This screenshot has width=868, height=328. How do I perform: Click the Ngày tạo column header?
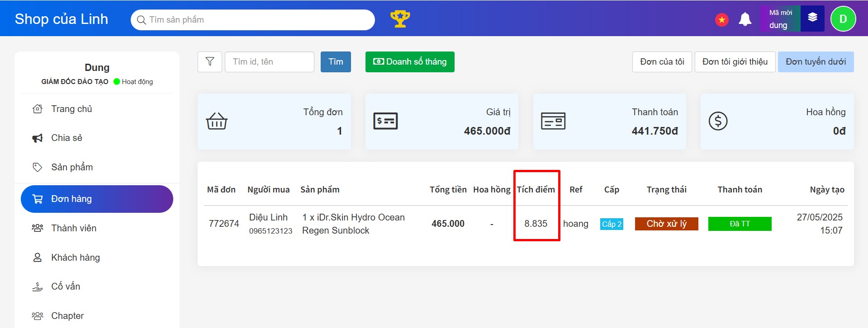point(827,190)
